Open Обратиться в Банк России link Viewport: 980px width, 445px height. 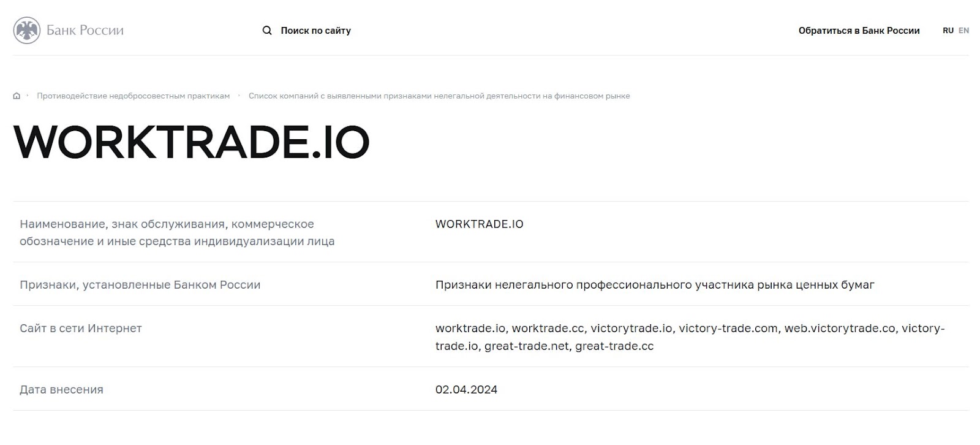(x=859, y=31)
